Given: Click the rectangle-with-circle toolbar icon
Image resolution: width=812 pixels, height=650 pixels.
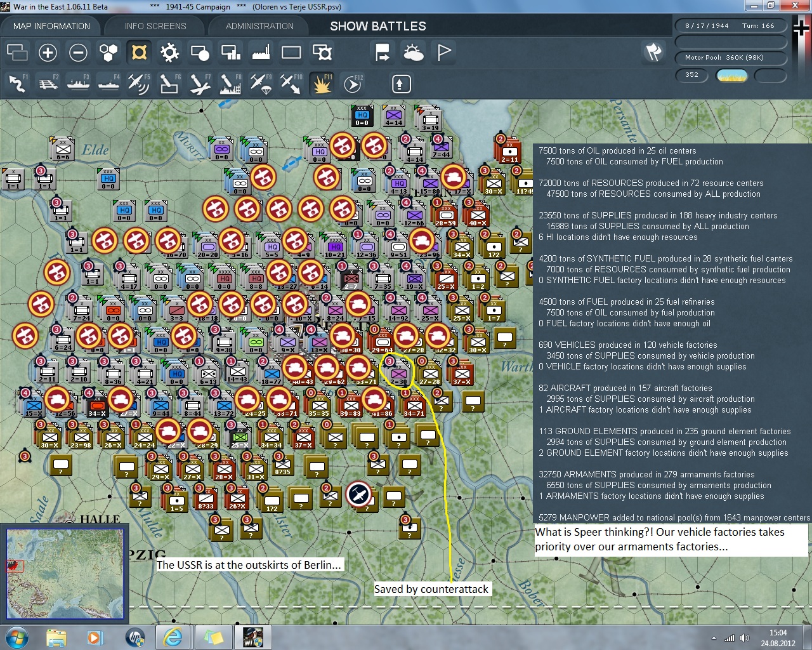Looking at the screenshot, I should (x=200, y=52).
